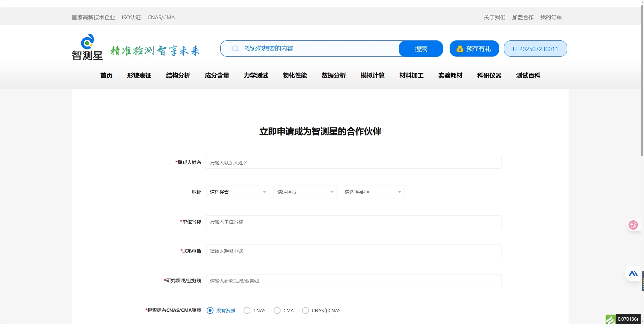Focus the 联系人姓名 input field
644x324 pixels.
(x=353, y=163)
